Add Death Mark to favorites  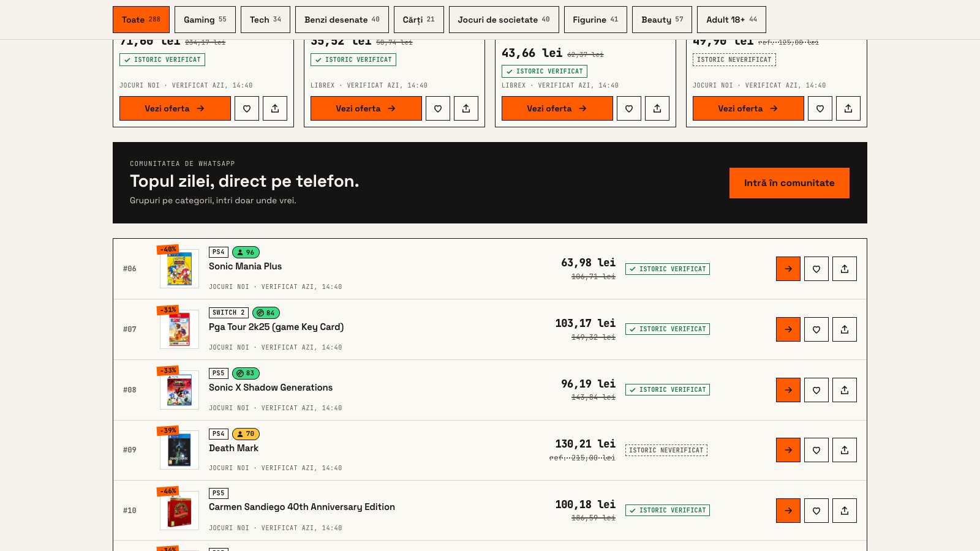pyautogui.click(x=816, y=450)
